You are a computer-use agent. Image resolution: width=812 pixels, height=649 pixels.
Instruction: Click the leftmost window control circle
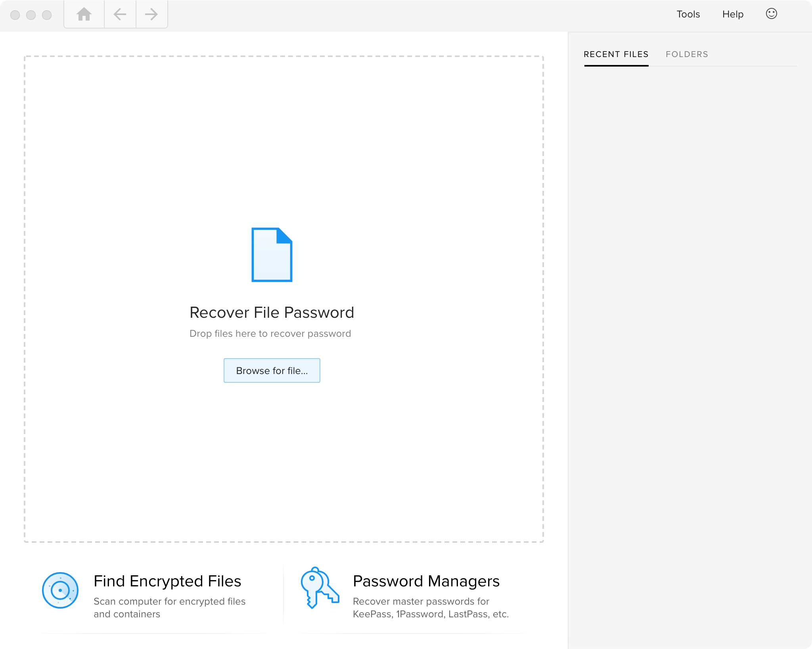click(x=15, y=15)
